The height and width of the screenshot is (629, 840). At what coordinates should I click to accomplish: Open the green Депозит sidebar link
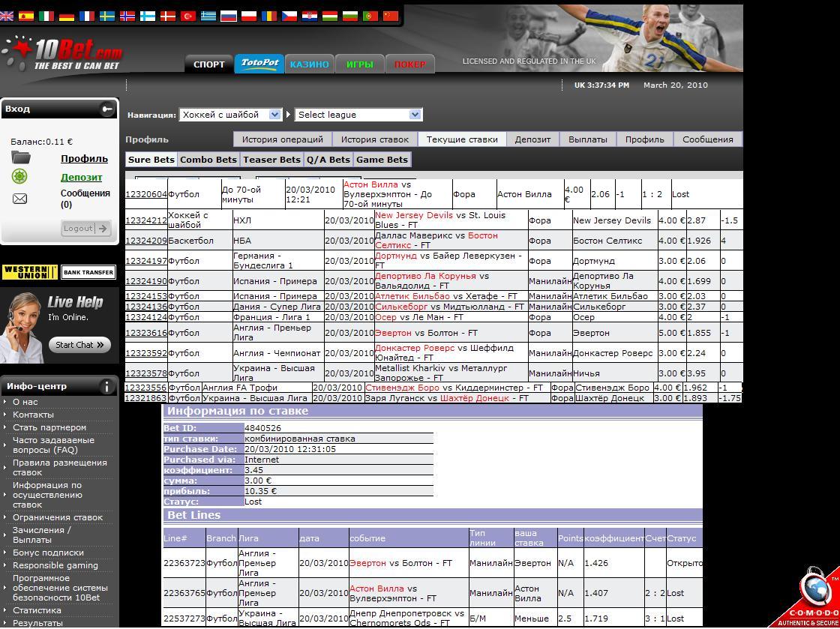pyautogui.click(x=82, y=177)
